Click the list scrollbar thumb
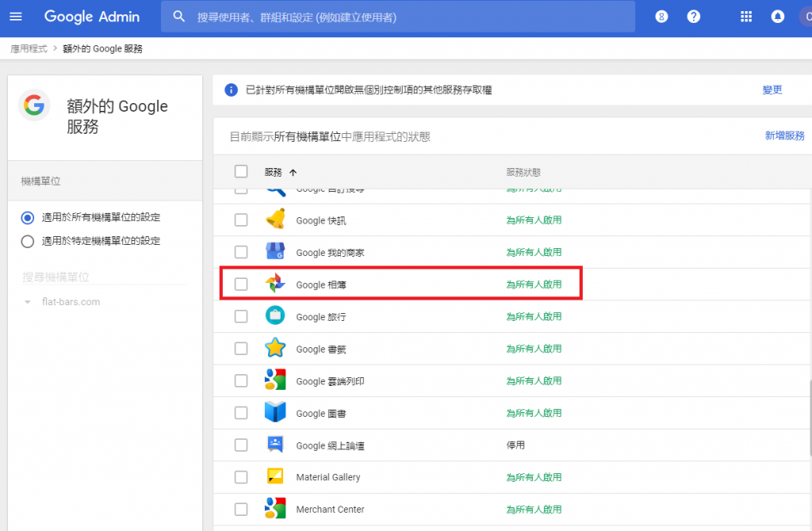This screenshot has height=531, width=812. coord(810,419)
